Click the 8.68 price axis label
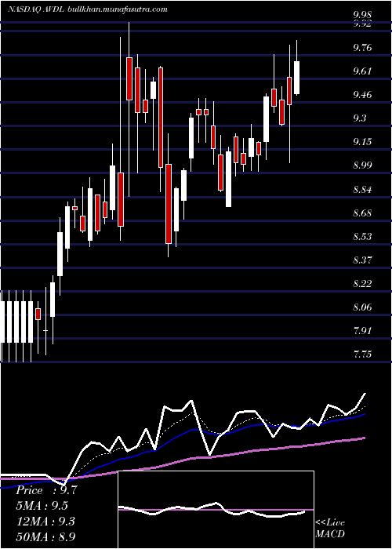 (x=362, y=213)
